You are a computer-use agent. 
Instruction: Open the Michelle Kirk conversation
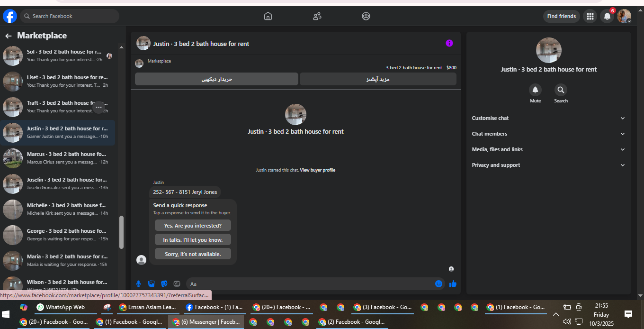tap(58, 210)
